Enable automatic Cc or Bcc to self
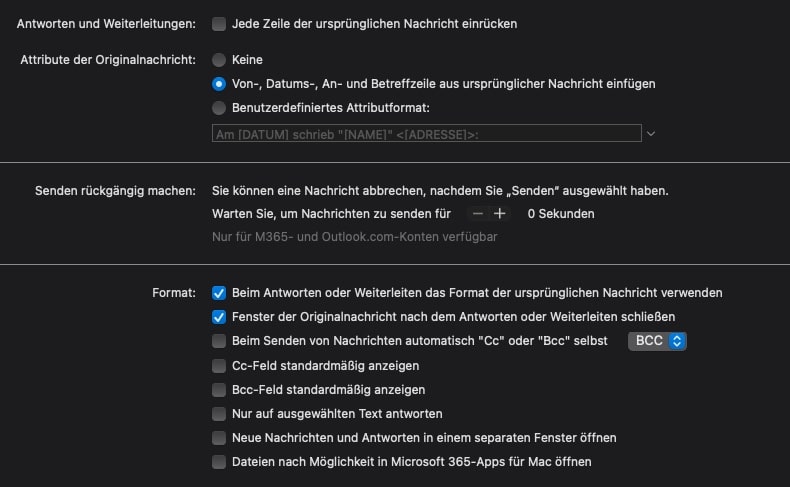The width and height of the screenshot is (790, 487). coord(219,341)
